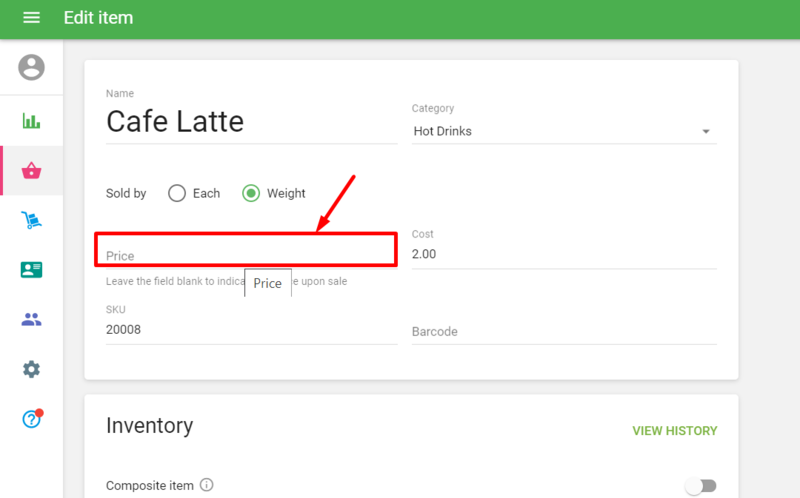Open the Settings gear icon
The height and width of the screenshot is (498, 800).
pos(32,370)
